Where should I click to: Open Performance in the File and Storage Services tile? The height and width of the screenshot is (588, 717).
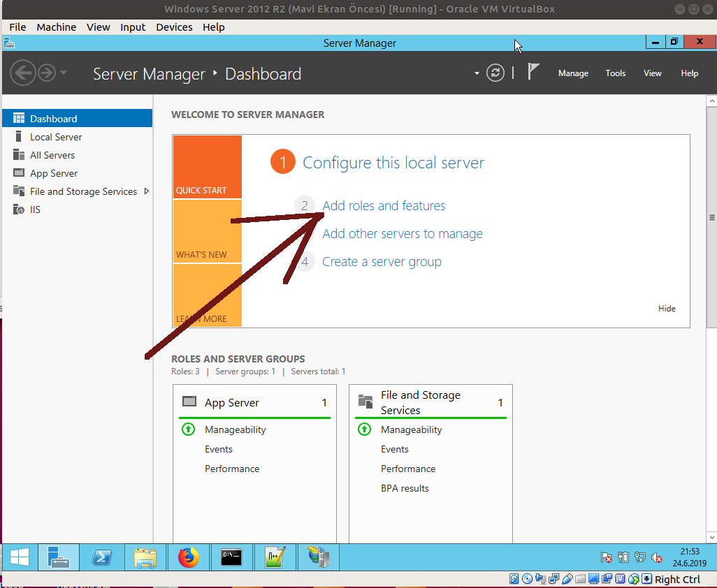tap(408, 469)
